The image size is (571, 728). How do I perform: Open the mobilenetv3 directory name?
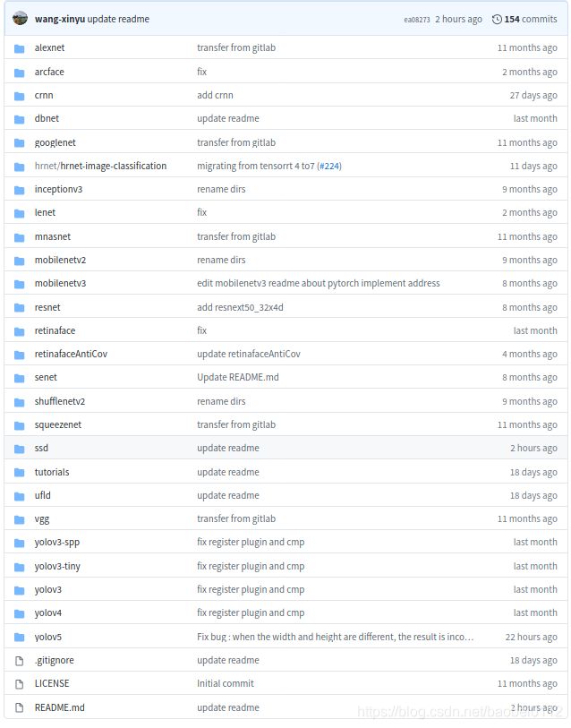click(60, 283)
